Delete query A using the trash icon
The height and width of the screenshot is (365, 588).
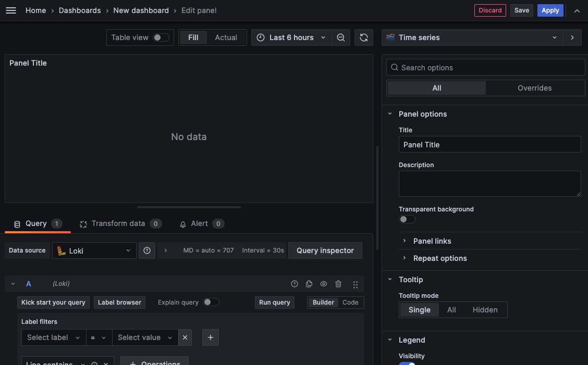[x=338, y=284]
